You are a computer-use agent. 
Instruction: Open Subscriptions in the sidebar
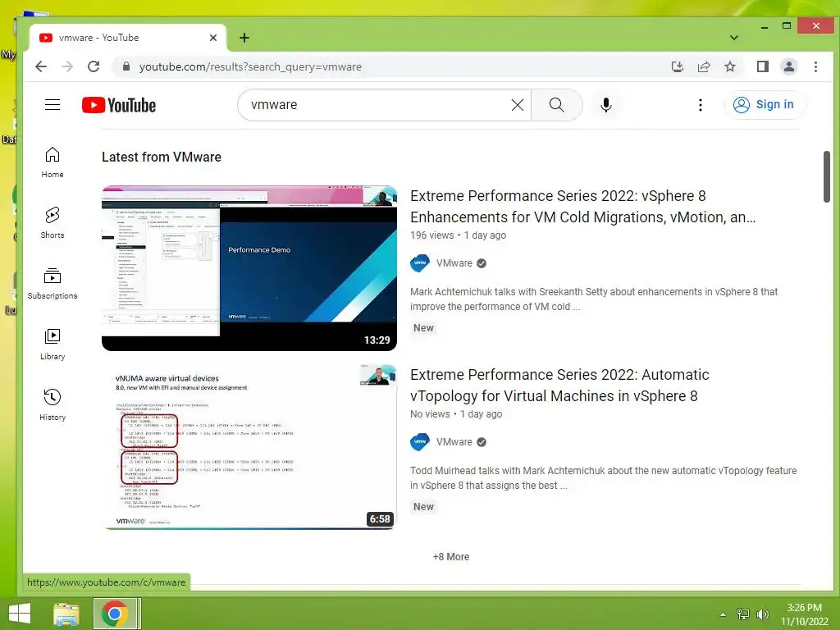(x=52, y=283)
